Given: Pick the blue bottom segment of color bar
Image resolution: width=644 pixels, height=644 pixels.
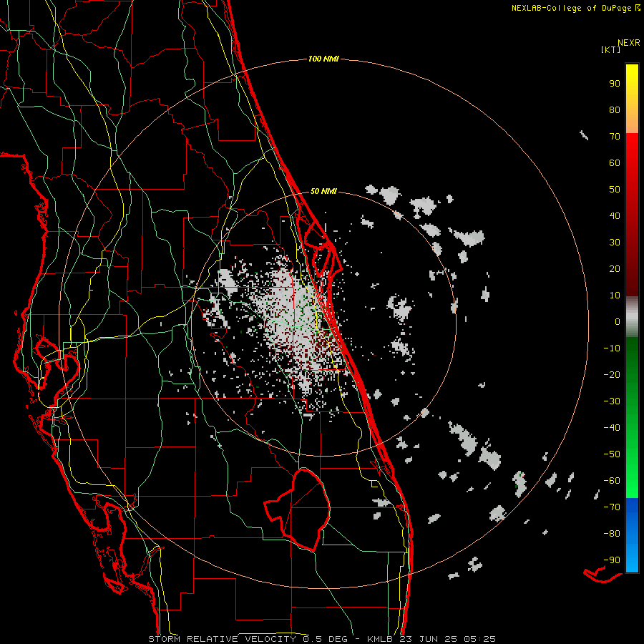Looking at the screenshot, I should coord(632,535).
